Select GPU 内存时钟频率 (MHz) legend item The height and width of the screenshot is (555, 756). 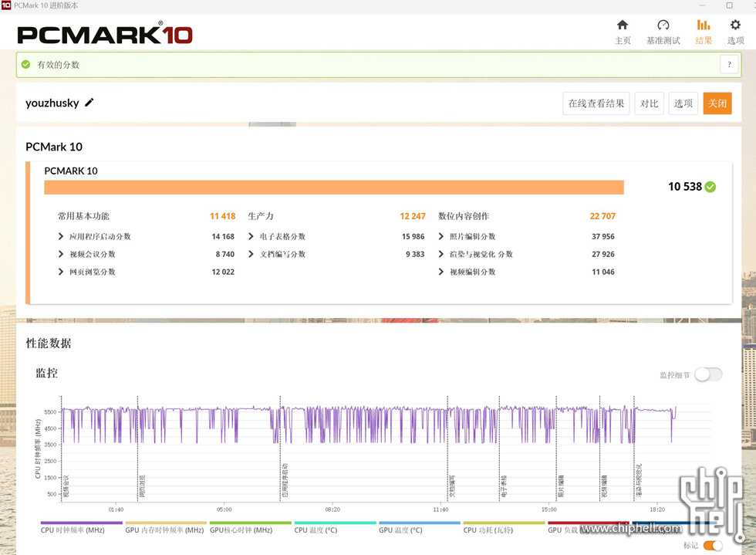coord(166,528)
